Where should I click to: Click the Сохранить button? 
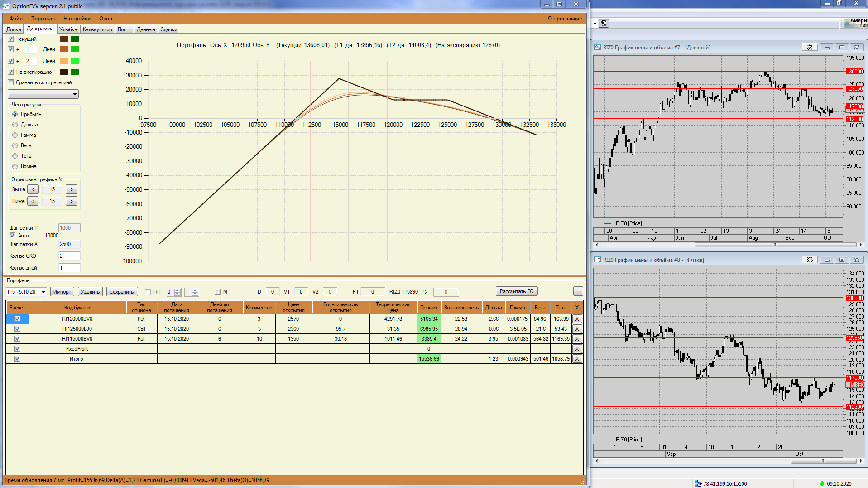122,292
